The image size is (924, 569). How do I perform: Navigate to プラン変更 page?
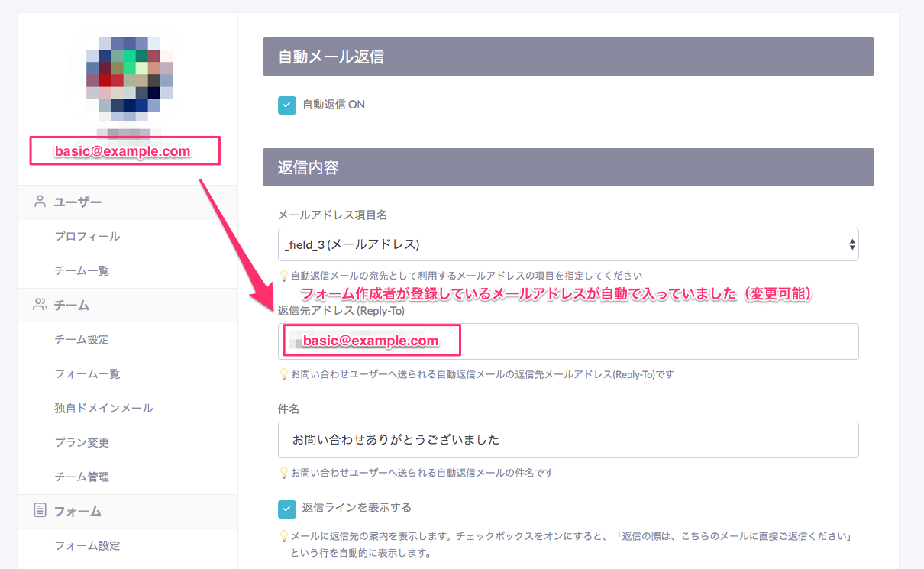(x=82, y=443)
